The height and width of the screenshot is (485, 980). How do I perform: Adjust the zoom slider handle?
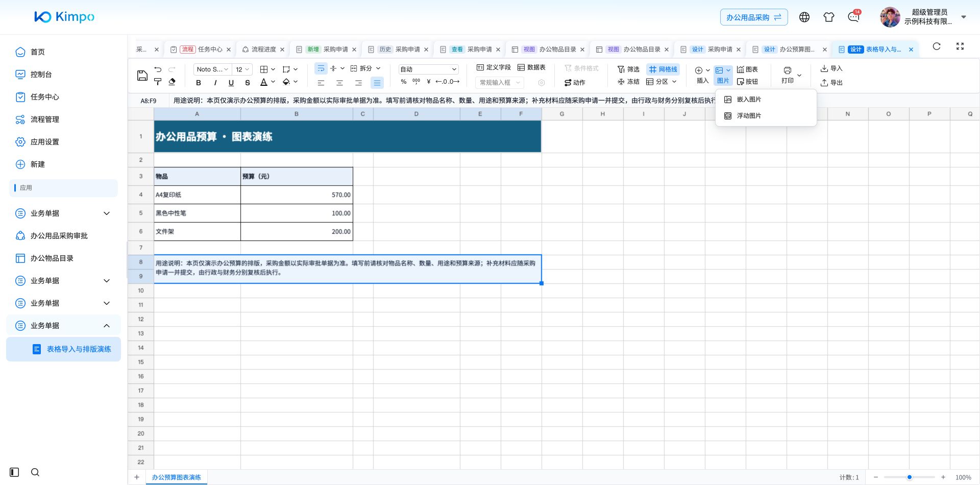(910, 477)
